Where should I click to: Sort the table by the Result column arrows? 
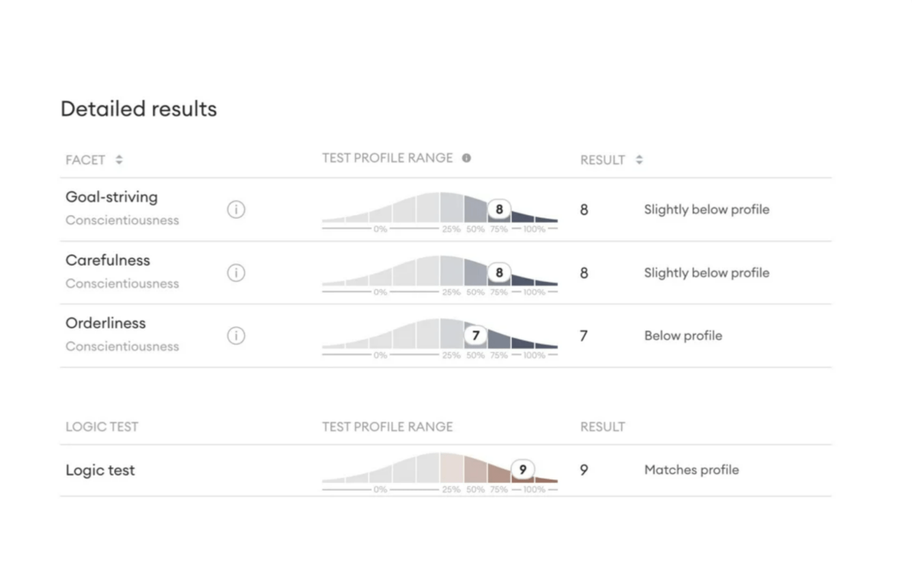pyautogui.click(x=639, y=160)
